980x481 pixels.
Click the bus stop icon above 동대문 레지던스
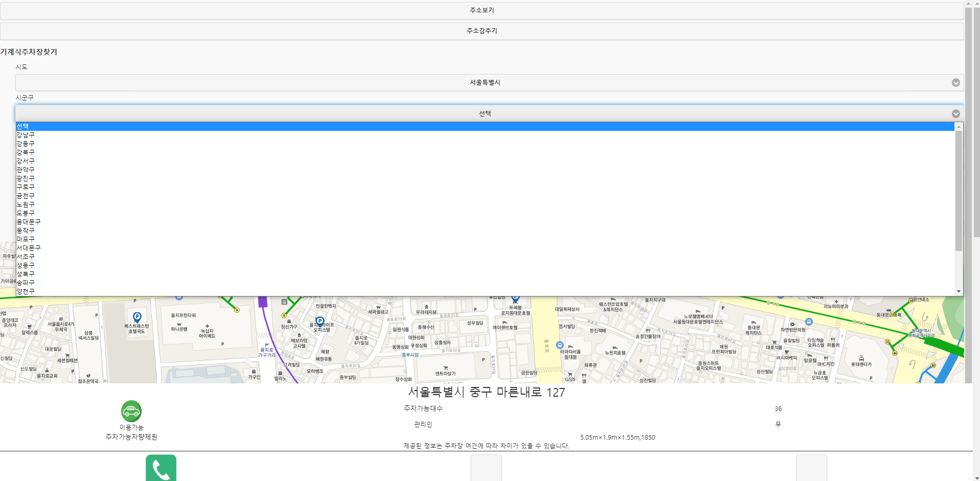click(x=809, y=322)
